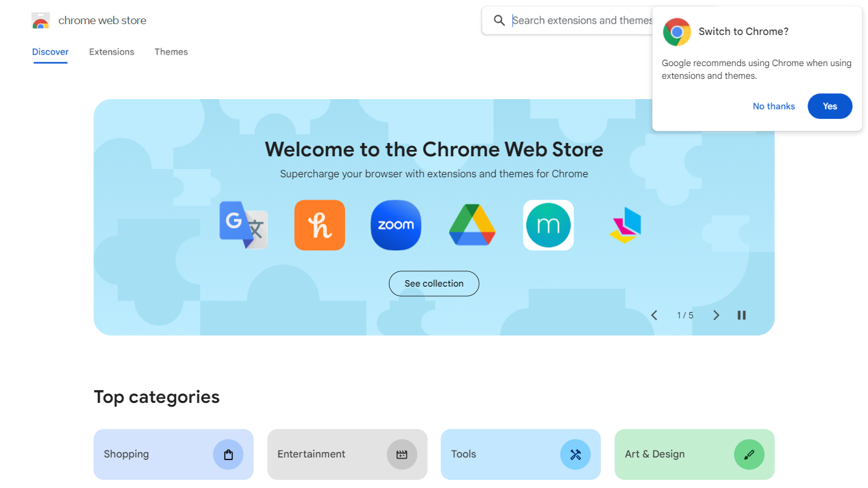Screen dimensions: 868x488
Task: Click the 'Supercharge your browser' subtitle
Action: tap(434, 173)
